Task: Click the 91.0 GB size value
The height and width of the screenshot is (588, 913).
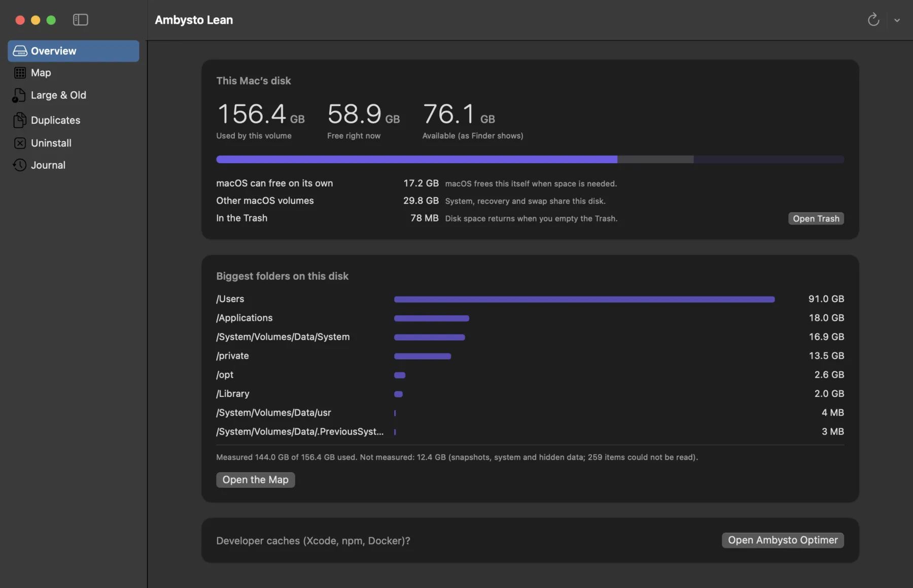Action: coord(826,299)
